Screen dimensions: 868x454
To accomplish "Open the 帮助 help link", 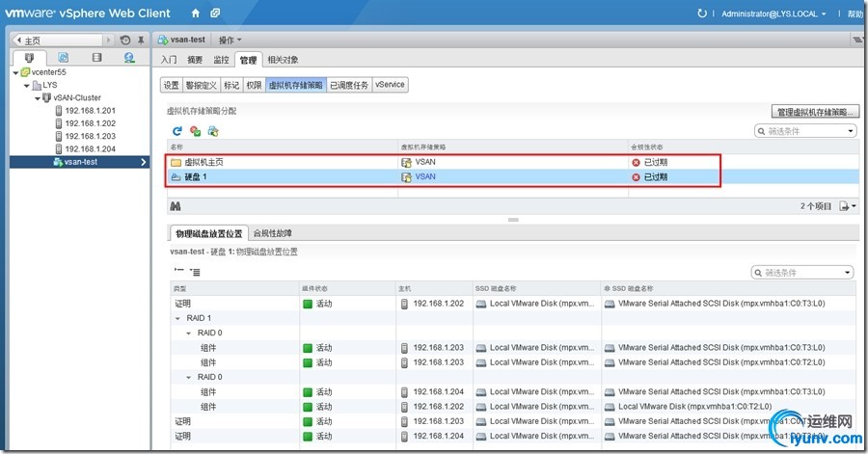I will coord(854,13).
